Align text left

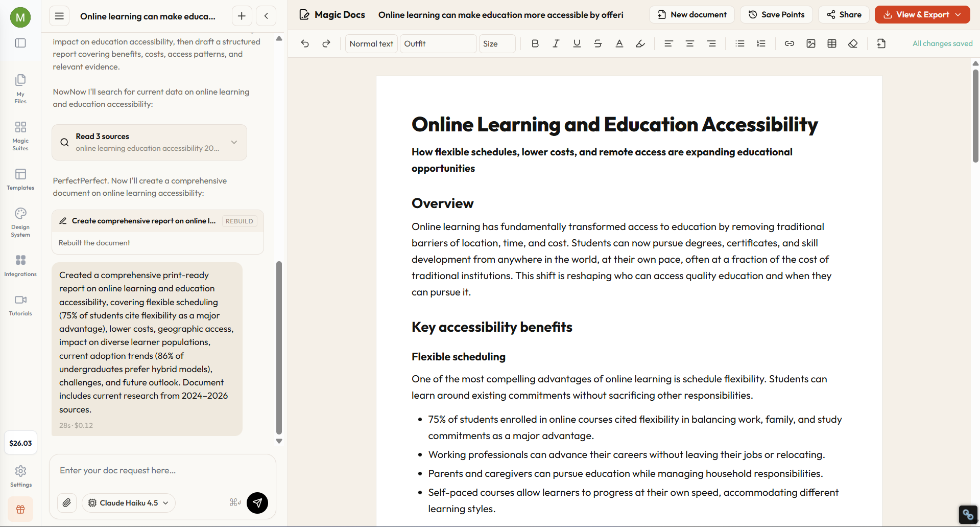pyautogui.click(x=668, y=43)
